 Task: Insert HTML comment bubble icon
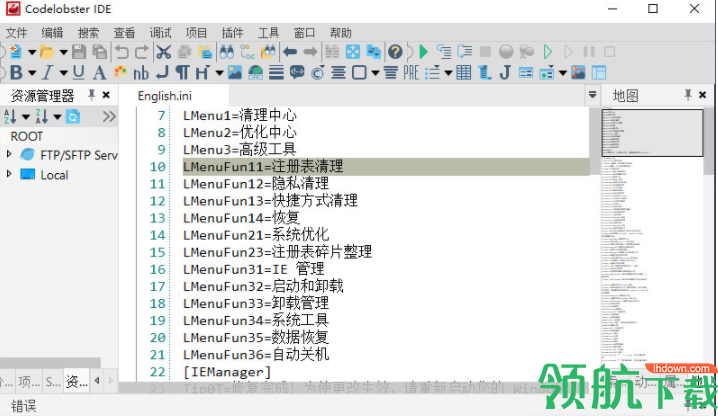coord(297,72)
